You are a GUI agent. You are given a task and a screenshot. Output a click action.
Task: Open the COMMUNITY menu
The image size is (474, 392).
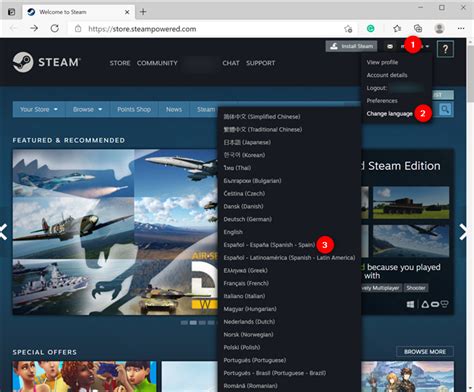pos(157,63)
